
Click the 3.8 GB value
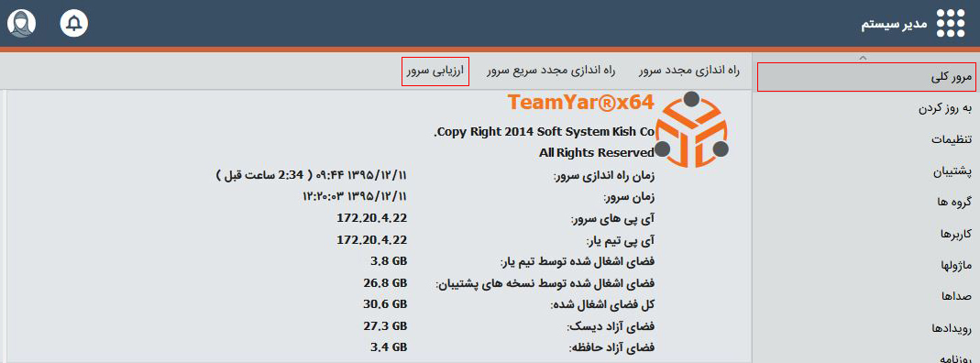coord(389,260)
